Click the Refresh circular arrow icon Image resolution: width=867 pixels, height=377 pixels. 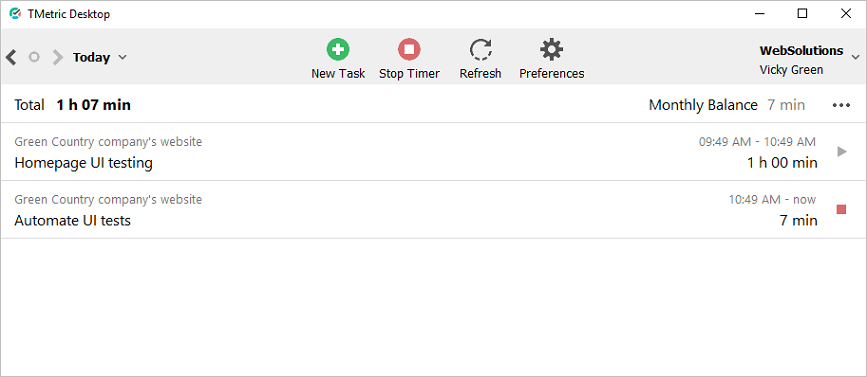(x=480, y=49)
